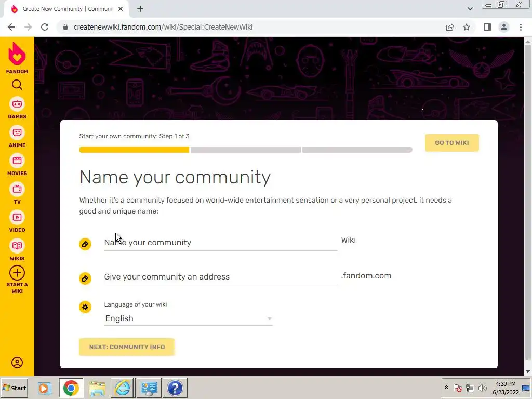Focus Give your community an address field

220,277
